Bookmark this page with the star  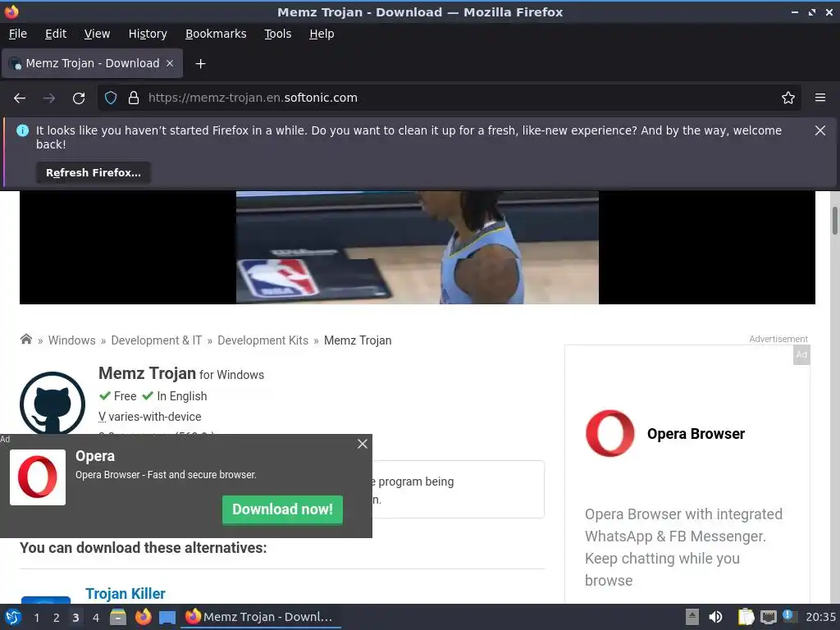(x=788, y=98)
